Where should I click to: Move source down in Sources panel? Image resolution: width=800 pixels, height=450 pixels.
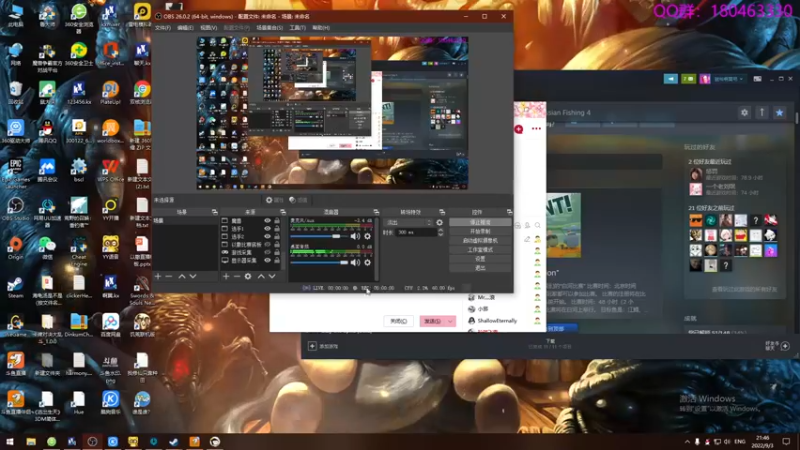(272, 277)
